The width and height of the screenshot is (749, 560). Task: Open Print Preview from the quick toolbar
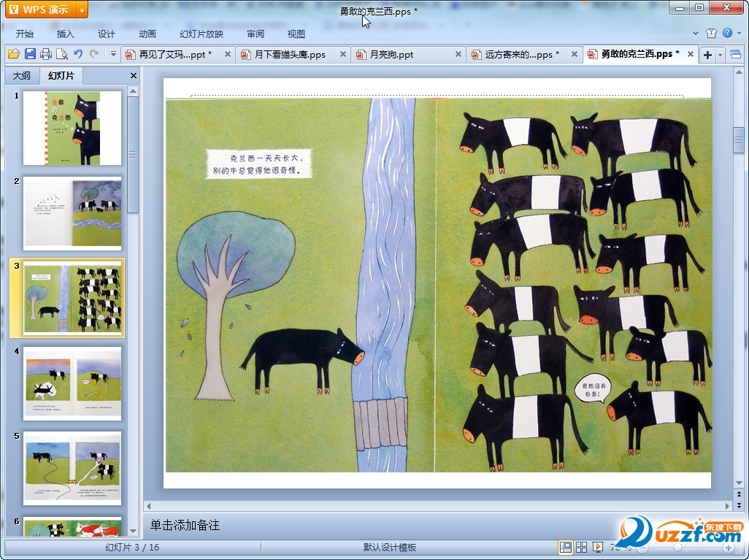62,54
